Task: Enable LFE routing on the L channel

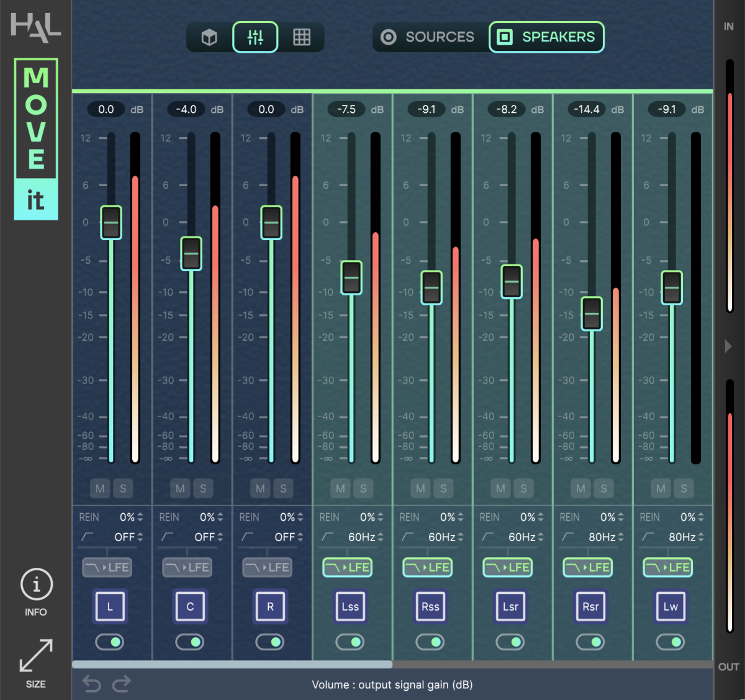Action: click(x=107, y=567)
